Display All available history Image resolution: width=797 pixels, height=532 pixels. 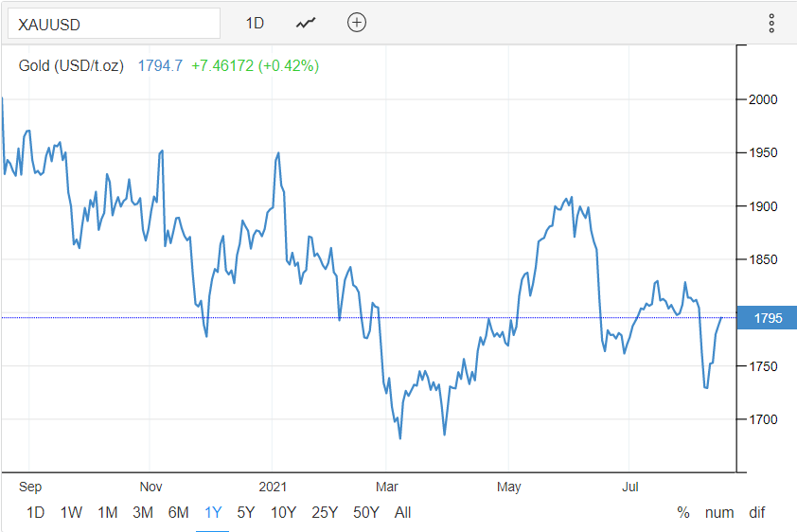(403, 512)
